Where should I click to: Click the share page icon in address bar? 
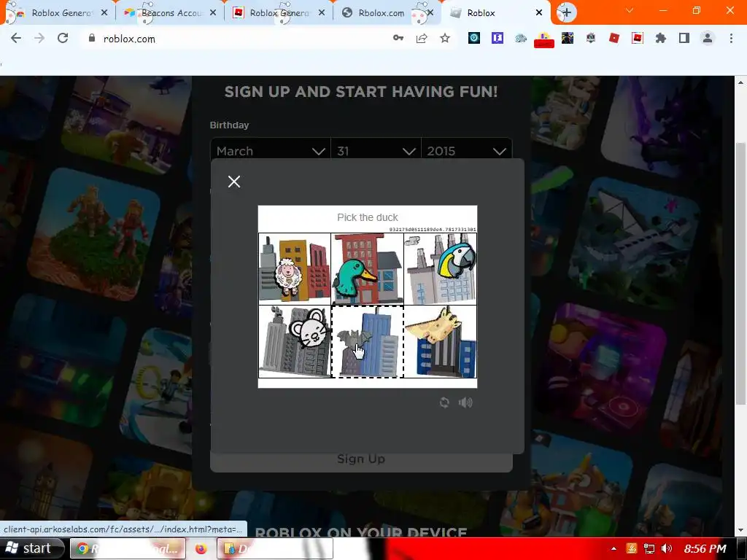tap(422, 38)
